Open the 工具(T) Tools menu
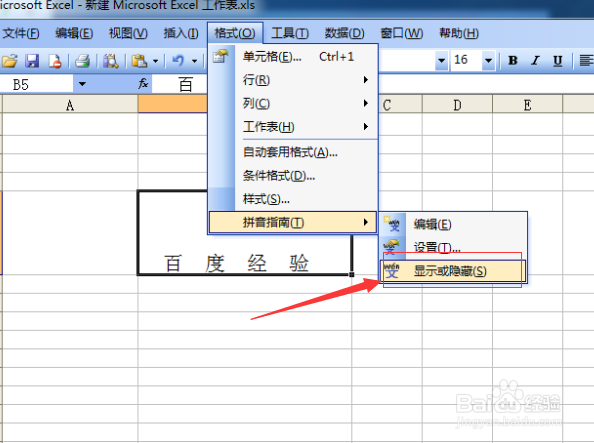The height and width of the screenshot is (443, 594). [x=290, y=33]
